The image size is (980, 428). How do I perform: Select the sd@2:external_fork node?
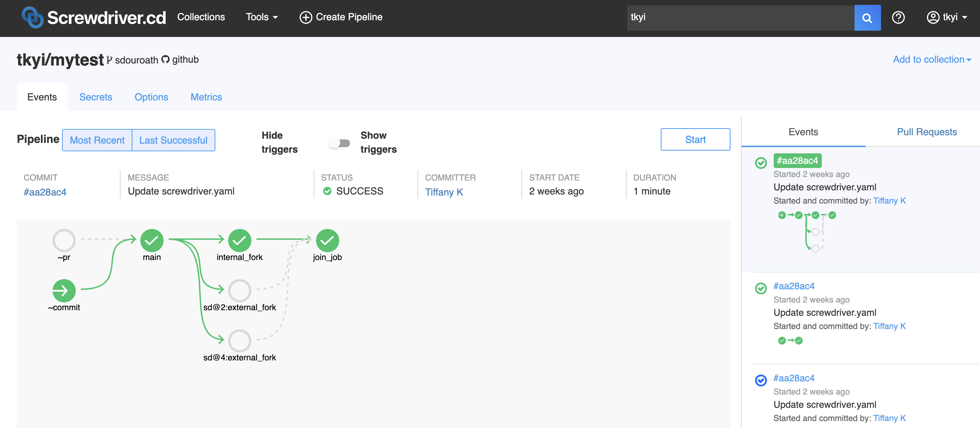[240, 290]
